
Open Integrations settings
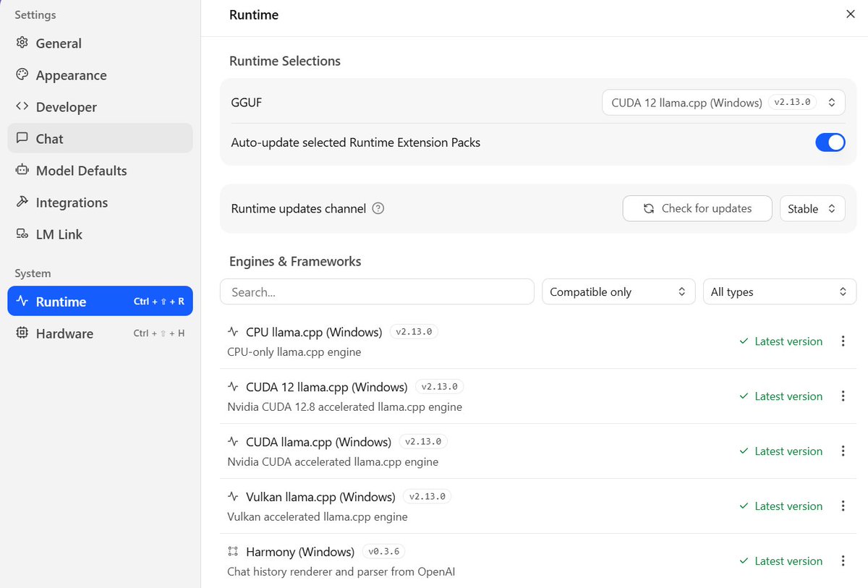(100, 203)
